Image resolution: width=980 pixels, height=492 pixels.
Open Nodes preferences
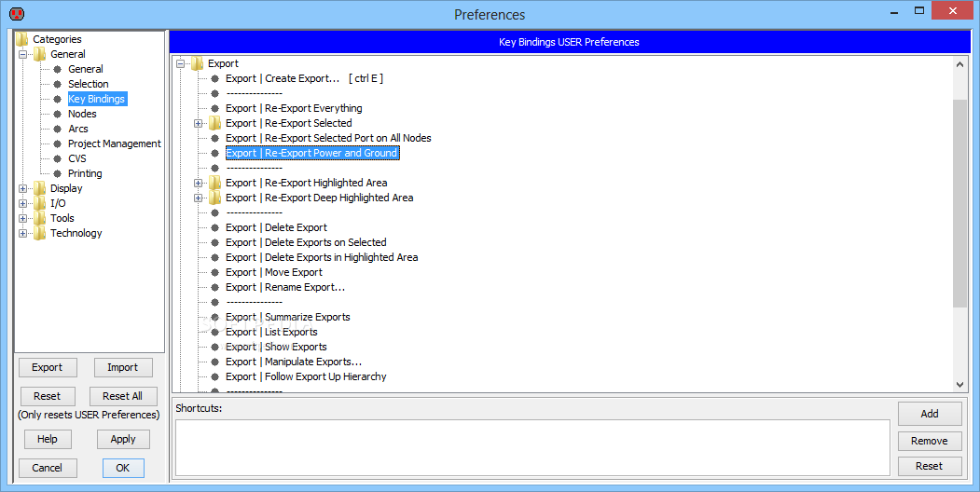click(82, 114)
